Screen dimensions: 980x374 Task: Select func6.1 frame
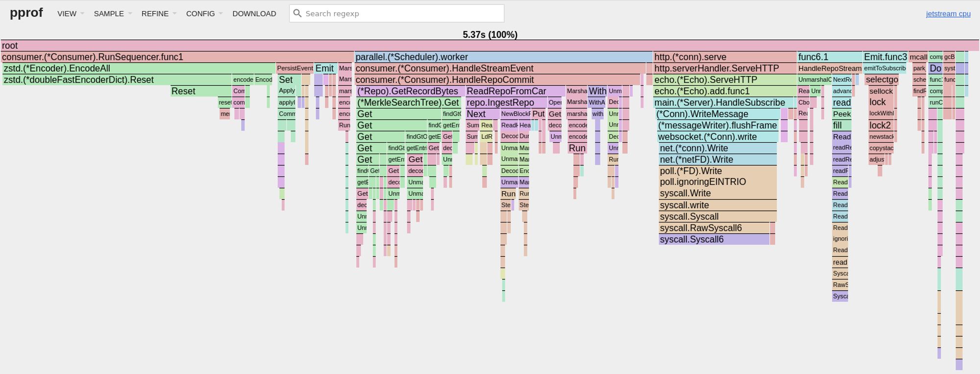pos(830,57)
